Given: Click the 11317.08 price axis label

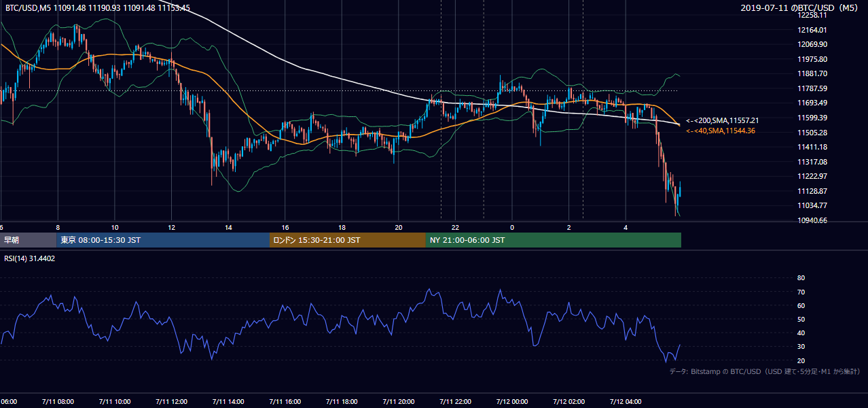Looking at the screenshot, I should click(x=813, y=162).
